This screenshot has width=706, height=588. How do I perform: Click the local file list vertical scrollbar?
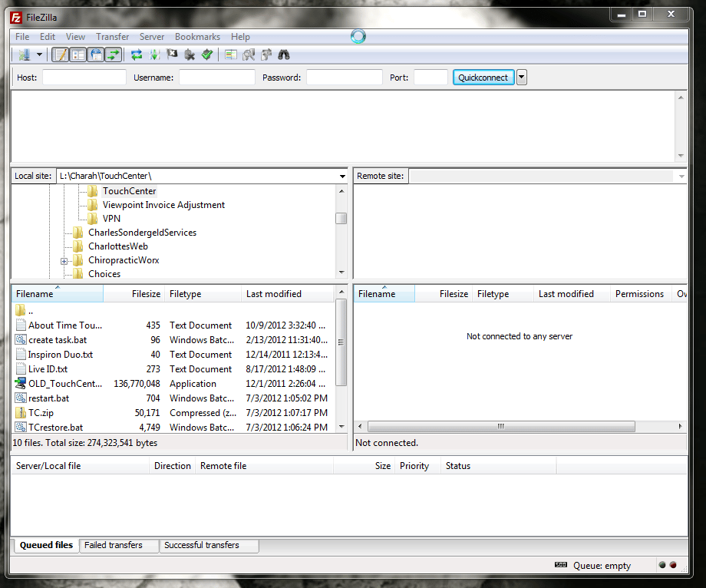[341, 342]
